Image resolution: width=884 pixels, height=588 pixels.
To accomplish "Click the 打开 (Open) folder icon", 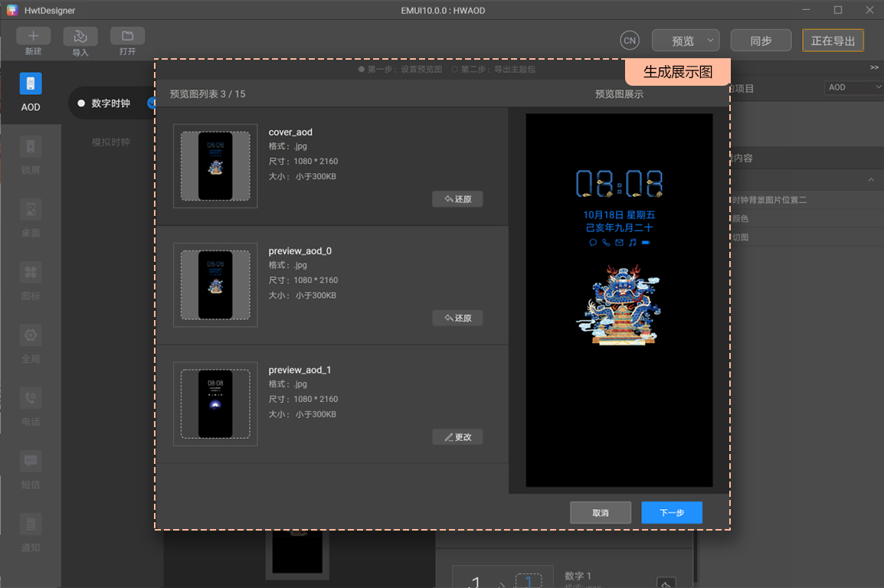I will tap(127, 36).
